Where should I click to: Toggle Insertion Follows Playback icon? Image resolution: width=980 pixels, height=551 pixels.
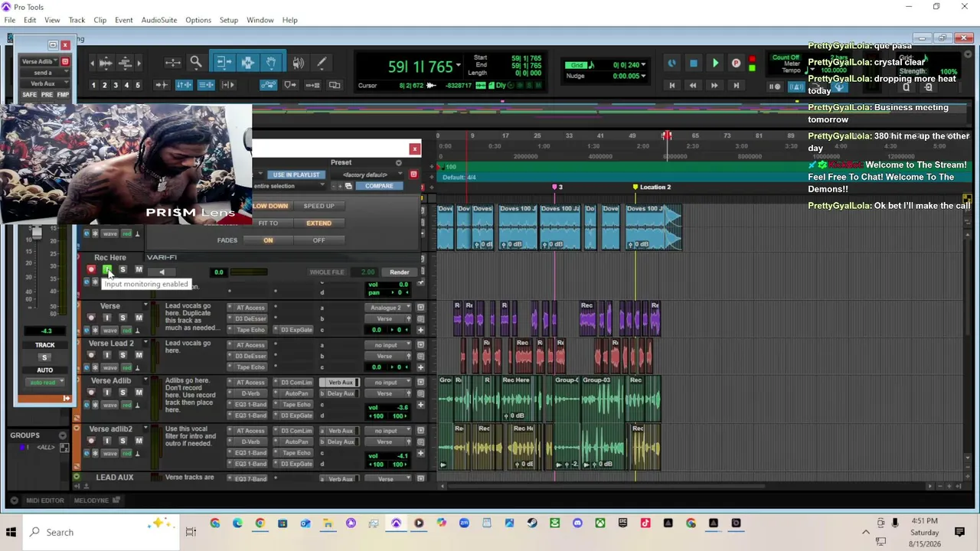pyautogui.click(x=227, y=85)
